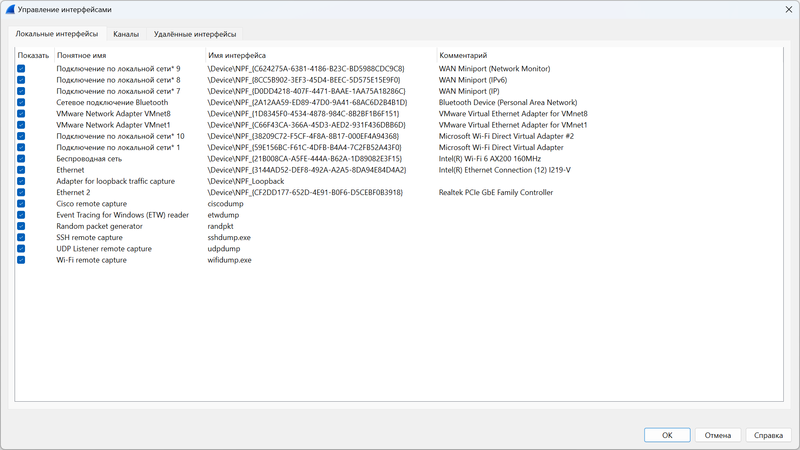Select 'ciscodump' interface name cell

226,204
